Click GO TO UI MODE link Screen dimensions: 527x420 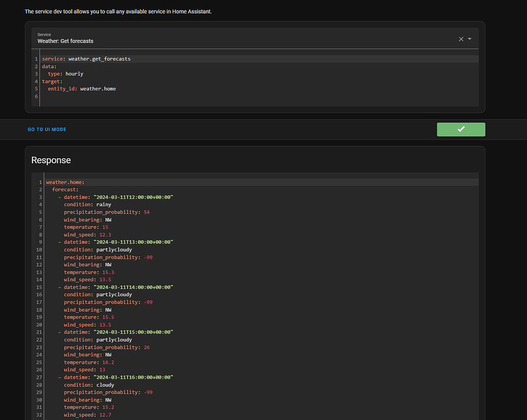pos(47,129)
